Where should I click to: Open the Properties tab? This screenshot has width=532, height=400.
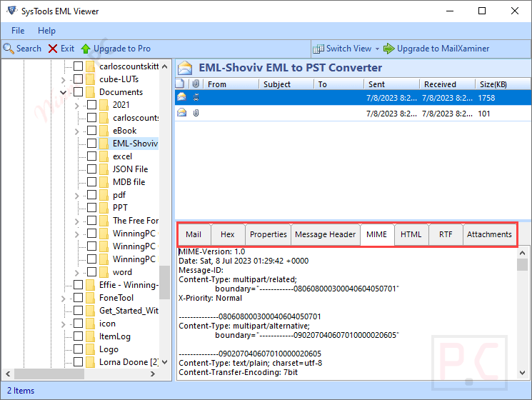coord(268,234)
